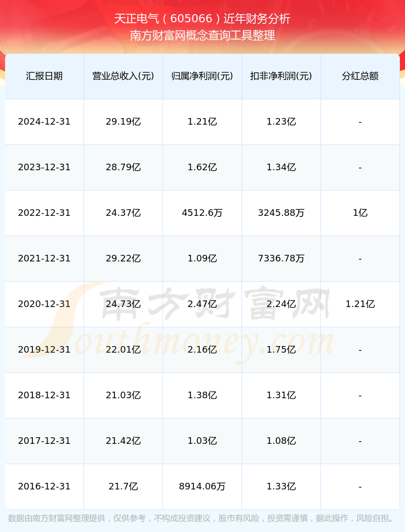Select the 1.33亿 cell
This screenshot has height=532, width=405.
[x=281, y=486]
